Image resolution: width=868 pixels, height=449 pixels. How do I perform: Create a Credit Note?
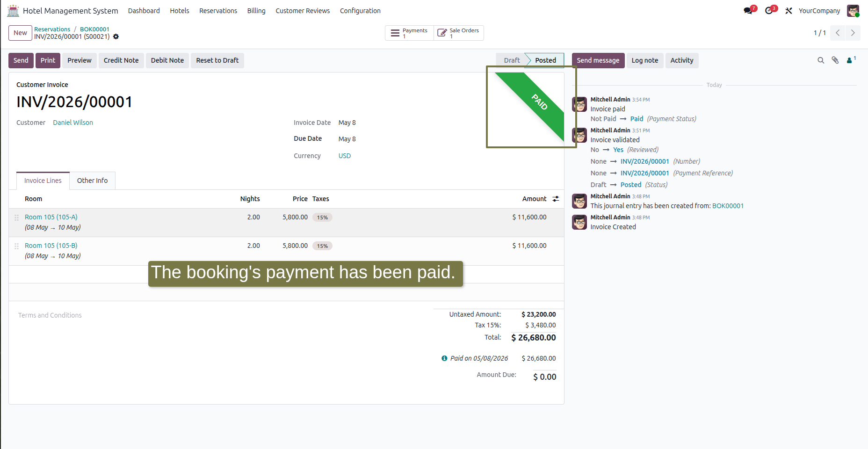click(121, 60)
